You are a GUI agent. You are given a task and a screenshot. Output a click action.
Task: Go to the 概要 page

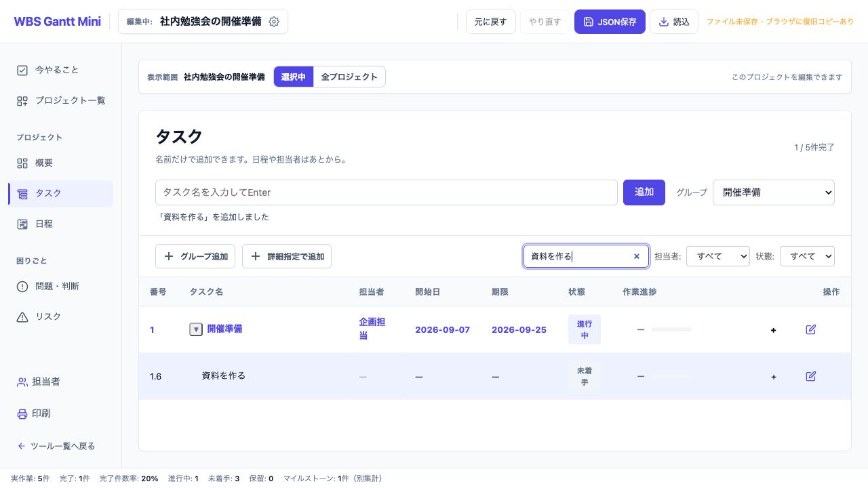(60, 163)
